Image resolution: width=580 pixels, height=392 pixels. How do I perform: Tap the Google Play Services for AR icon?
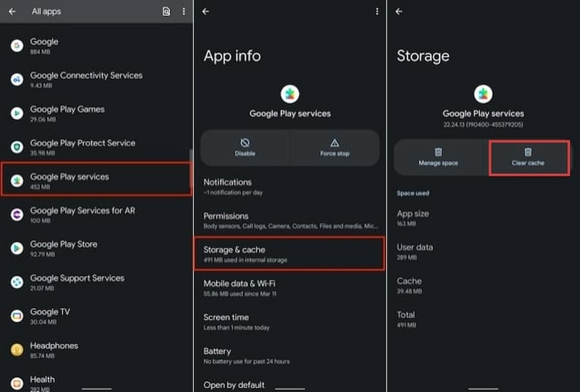[x=17, y=214]
